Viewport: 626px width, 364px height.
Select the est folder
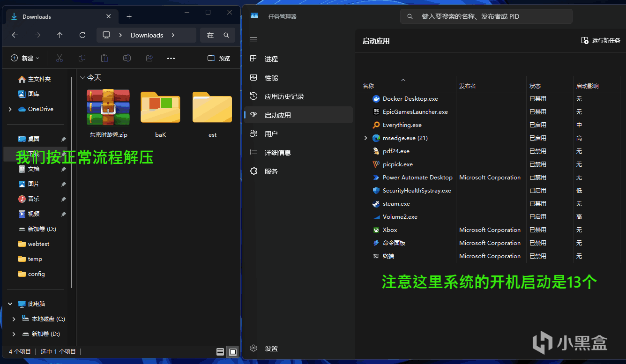click(212, 113)
